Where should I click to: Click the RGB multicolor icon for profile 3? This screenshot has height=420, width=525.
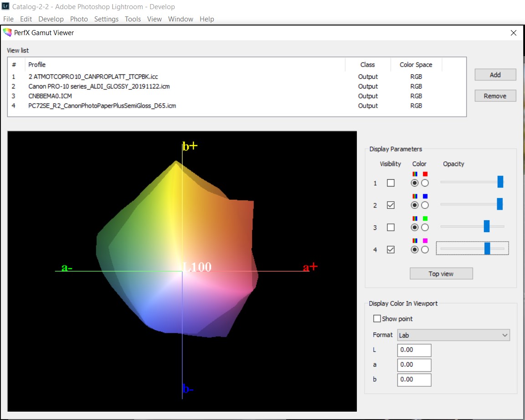tap(415, 219)
